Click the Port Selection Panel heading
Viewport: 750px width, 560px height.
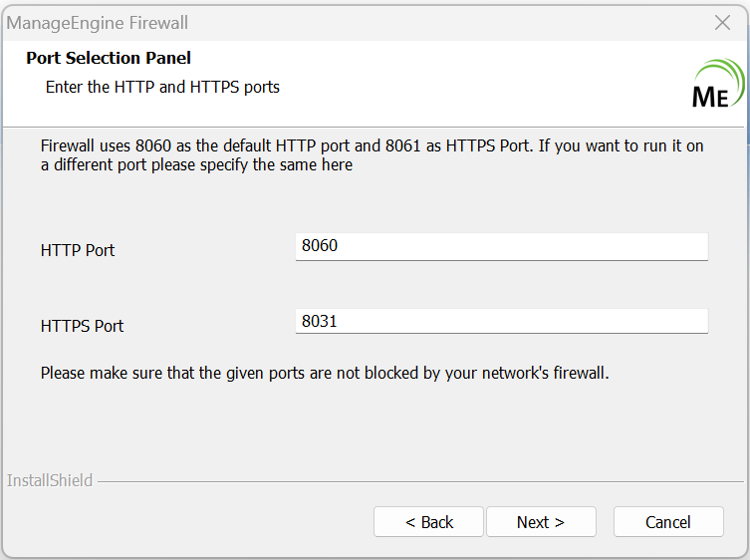[x=109, y=59]
